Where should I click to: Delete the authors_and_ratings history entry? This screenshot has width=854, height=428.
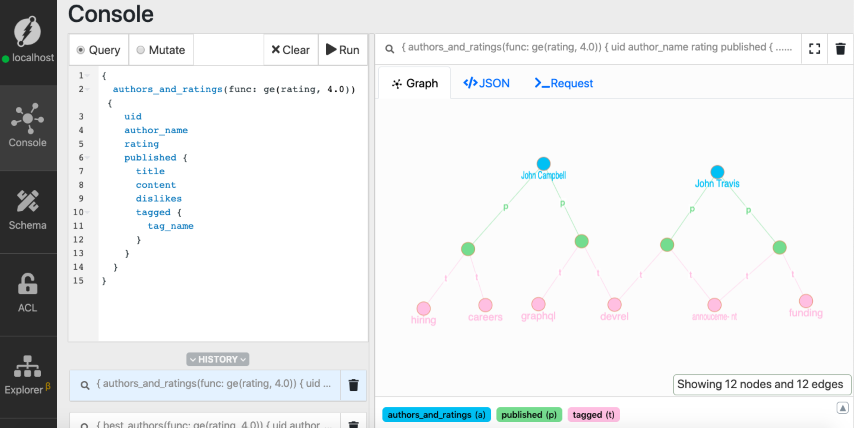[353, 384]
